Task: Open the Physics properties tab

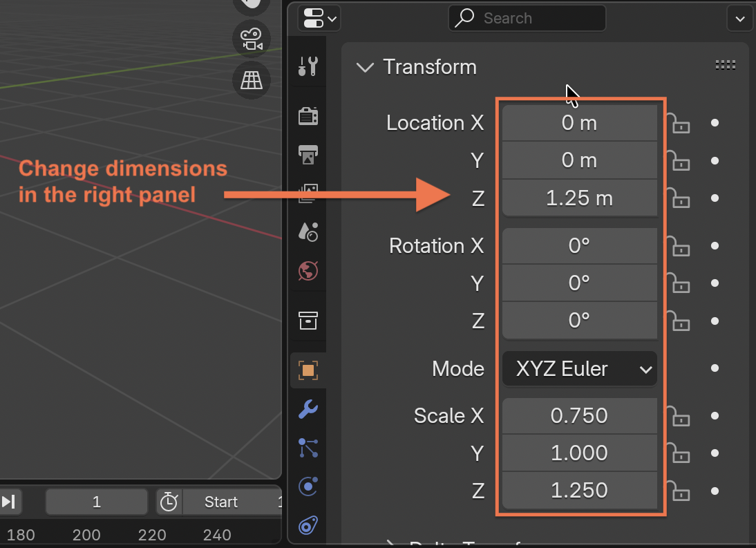Action: point(308,486)
